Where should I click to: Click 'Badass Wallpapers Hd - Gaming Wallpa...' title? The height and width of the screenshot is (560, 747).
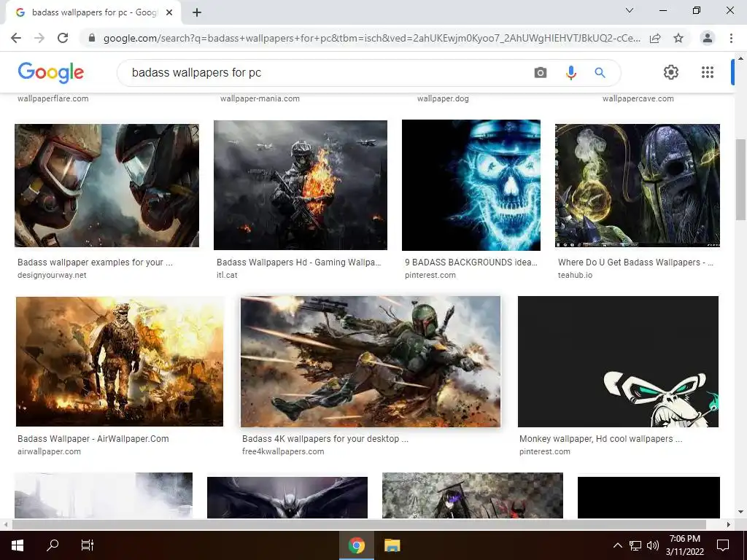298,262
